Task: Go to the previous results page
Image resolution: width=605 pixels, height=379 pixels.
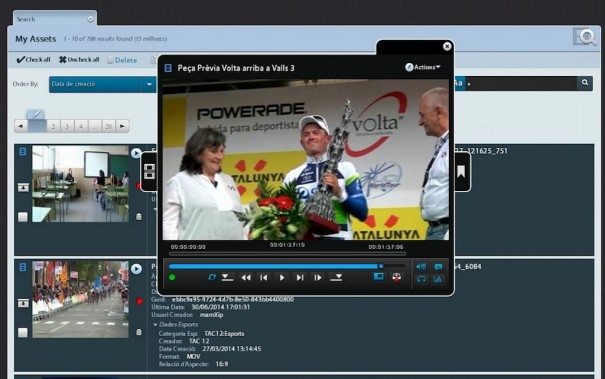Action: [20, 126]
